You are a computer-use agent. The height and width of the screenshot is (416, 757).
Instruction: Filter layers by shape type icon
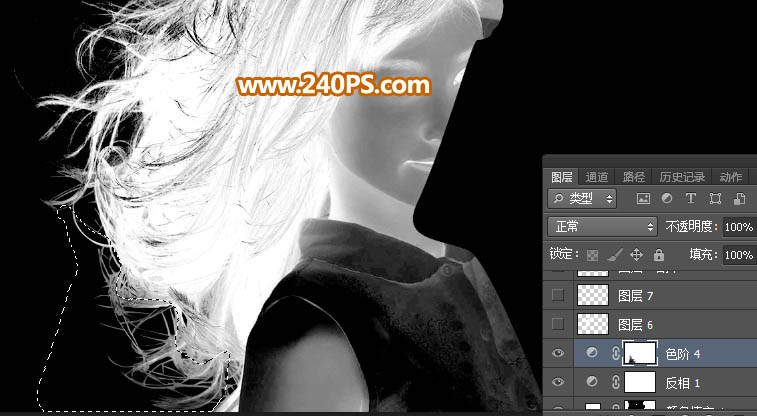(x=715, y=198)
